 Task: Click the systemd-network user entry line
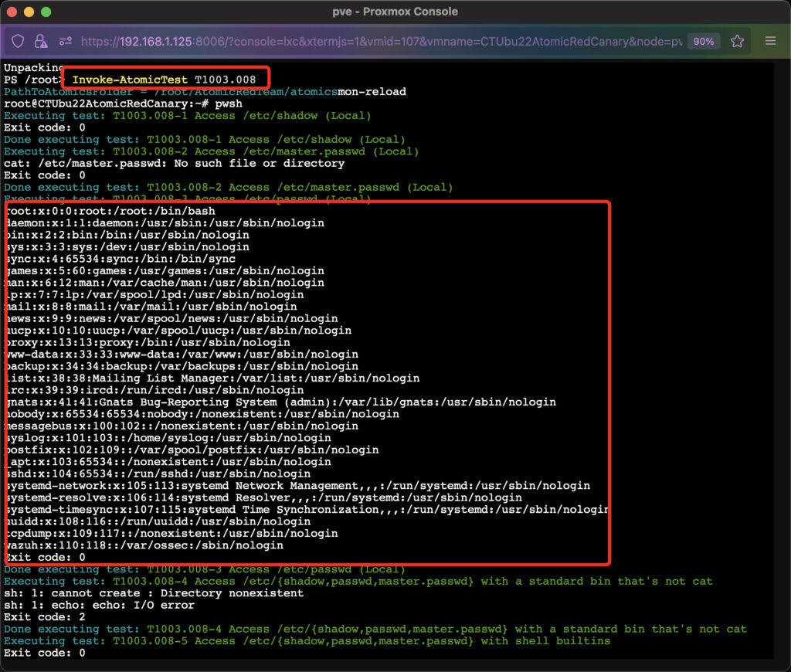[297, 486]
